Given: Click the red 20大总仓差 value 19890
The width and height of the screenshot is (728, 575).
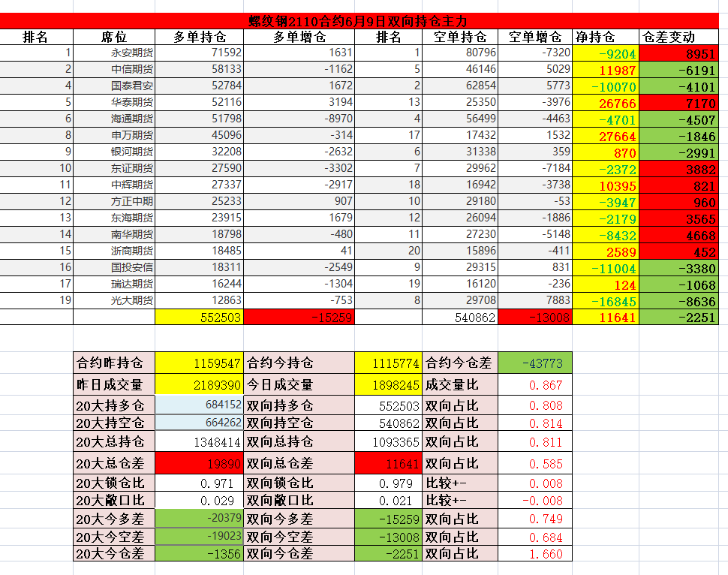Looking at the screenshot, I should (200, 463).
